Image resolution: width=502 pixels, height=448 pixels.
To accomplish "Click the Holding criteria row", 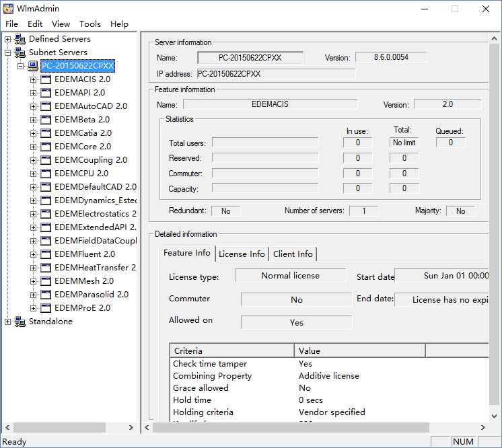I will 329,412.
